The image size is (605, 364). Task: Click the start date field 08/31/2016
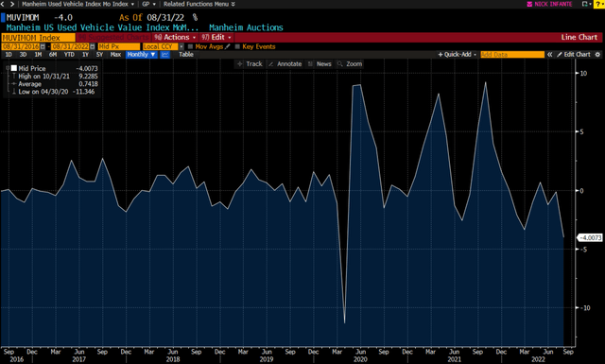21,46
